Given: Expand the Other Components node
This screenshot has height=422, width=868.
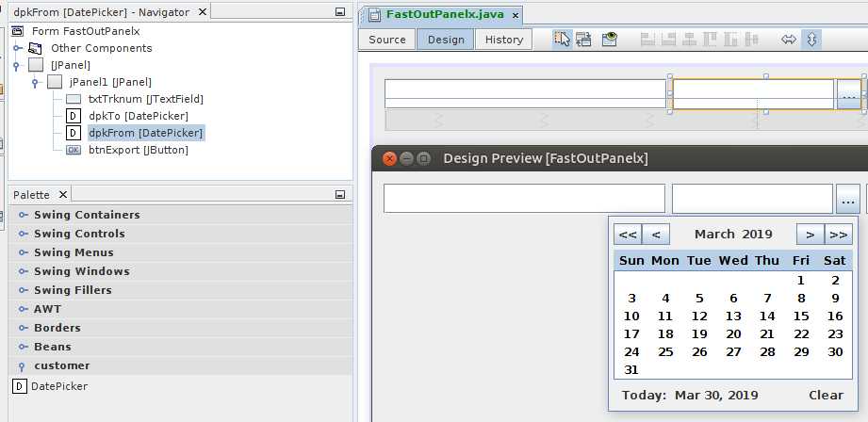Looking at the screenshot, I should coord(18,48).
